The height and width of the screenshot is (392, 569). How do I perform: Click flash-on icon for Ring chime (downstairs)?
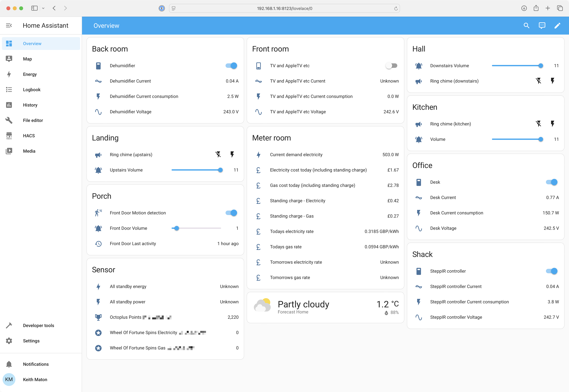point(552,81)
